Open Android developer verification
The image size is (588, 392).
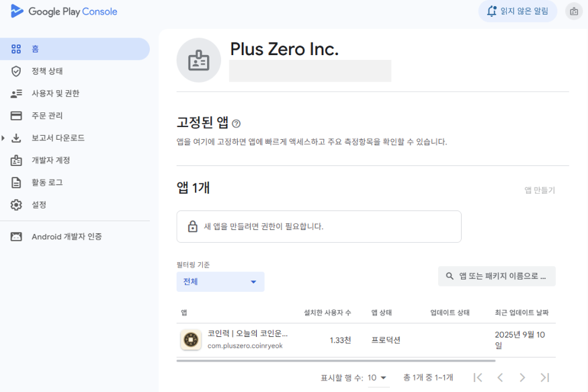(66, 237)
